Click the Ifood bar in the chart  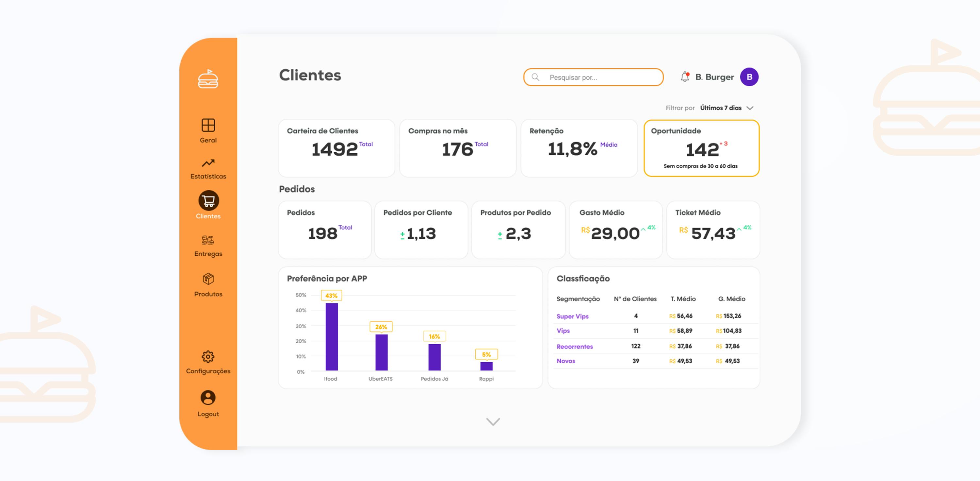click(332, 337)
